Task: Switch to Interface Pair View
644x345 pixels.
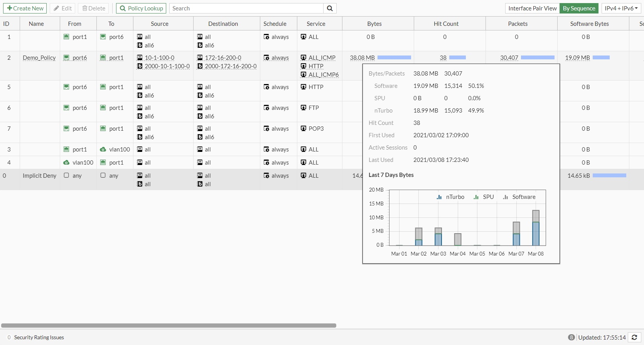Action: [x=532, y=8]
